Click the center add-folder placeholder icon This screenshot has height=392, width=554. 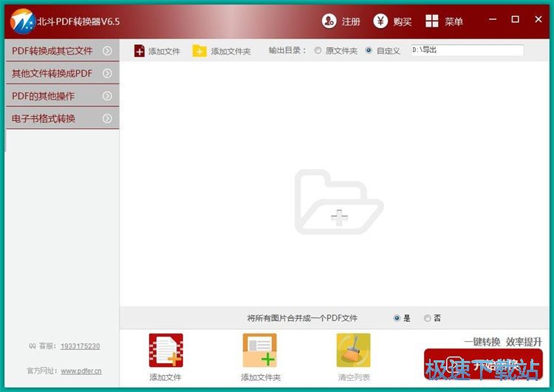(x=339, y=202)
